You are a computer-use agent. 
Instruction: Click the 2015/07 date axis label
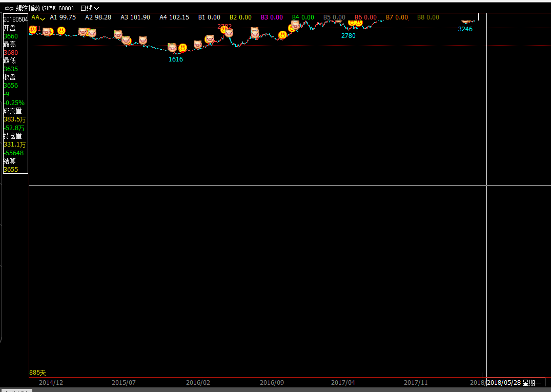124,383
